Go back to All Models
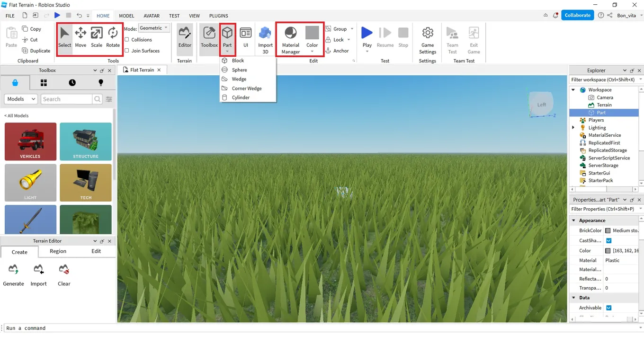 17,115
